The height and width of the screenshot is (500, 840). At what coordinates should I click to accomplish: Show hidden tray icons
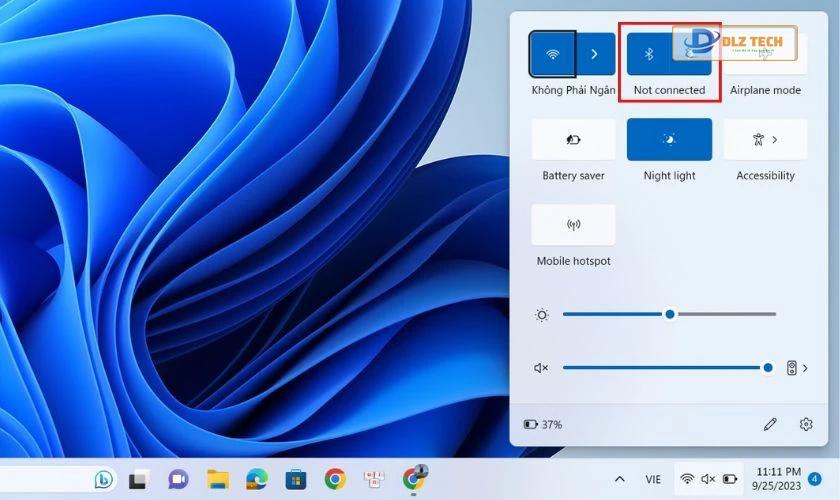click(619, 479)
